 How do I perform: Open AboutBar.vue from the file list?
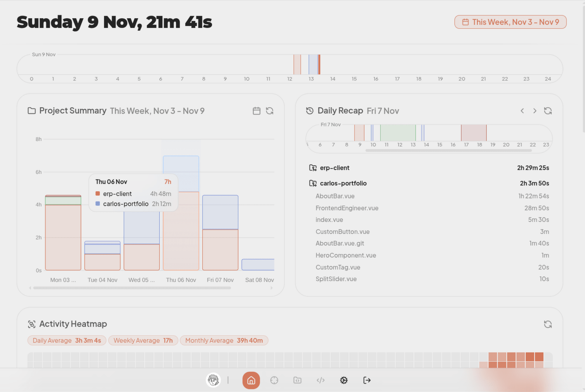tap(335, 196)
